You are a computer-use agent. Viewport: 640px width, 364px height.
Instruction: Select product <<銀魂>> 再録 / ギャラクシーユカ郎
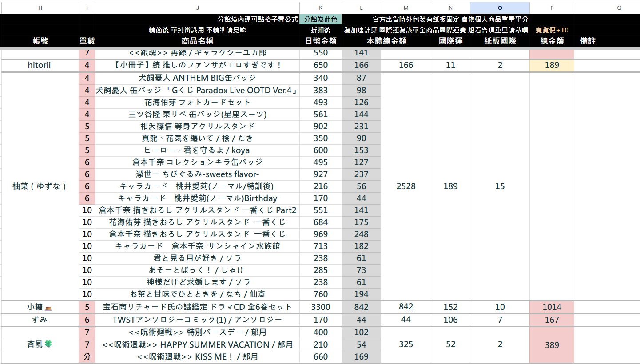pos(197,53)
